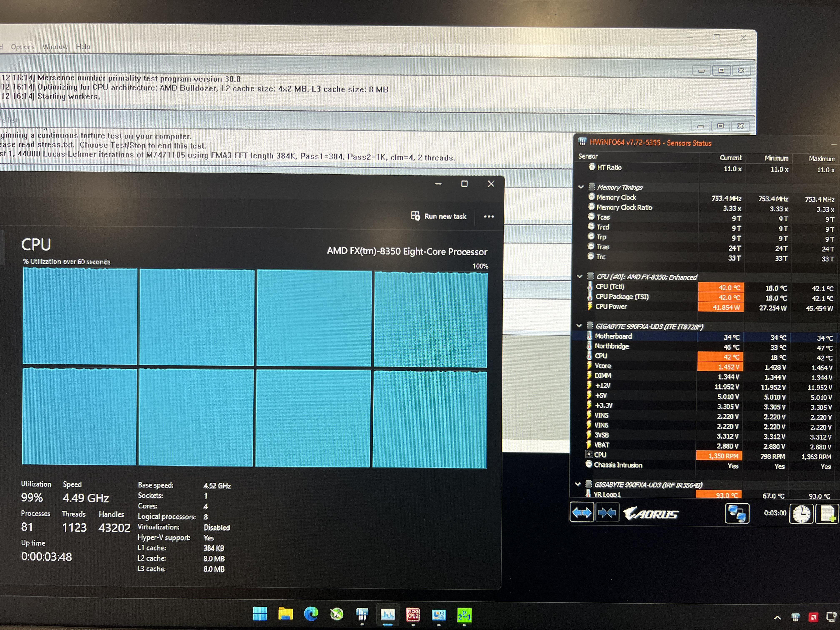Click the 4.49 GHz speed value
Viewport: 840px width, 630px height.
[86, 498]
